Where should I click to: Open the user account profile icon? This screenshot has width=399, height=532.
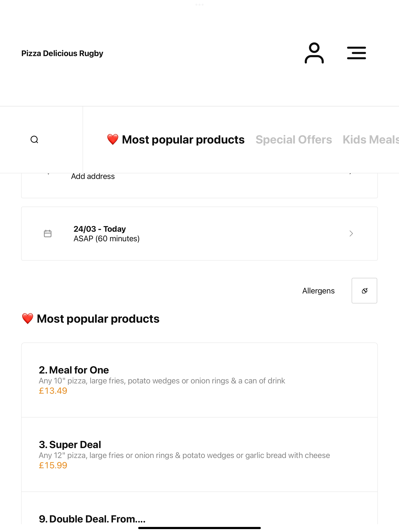click(x=314, y=53)
